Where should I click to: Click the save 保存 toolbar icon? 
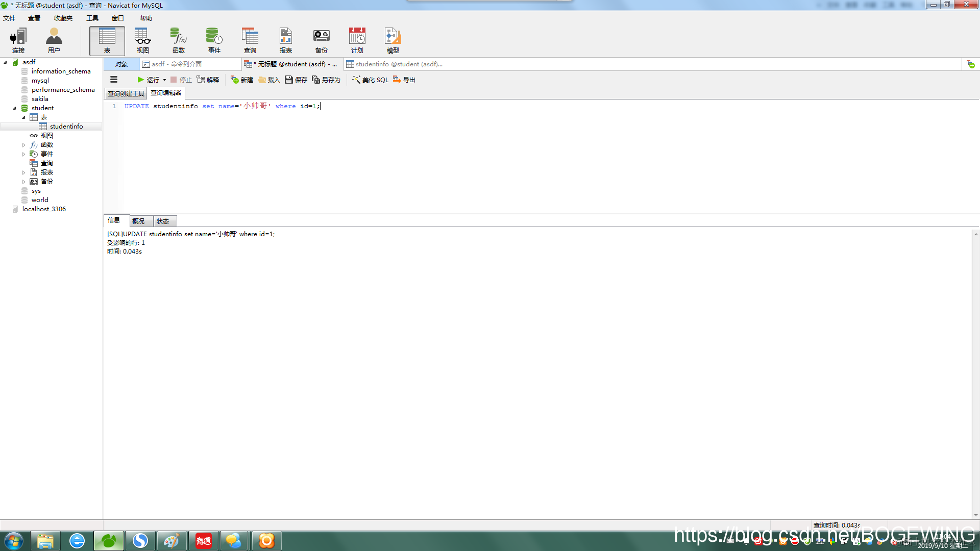coord(296,80)
